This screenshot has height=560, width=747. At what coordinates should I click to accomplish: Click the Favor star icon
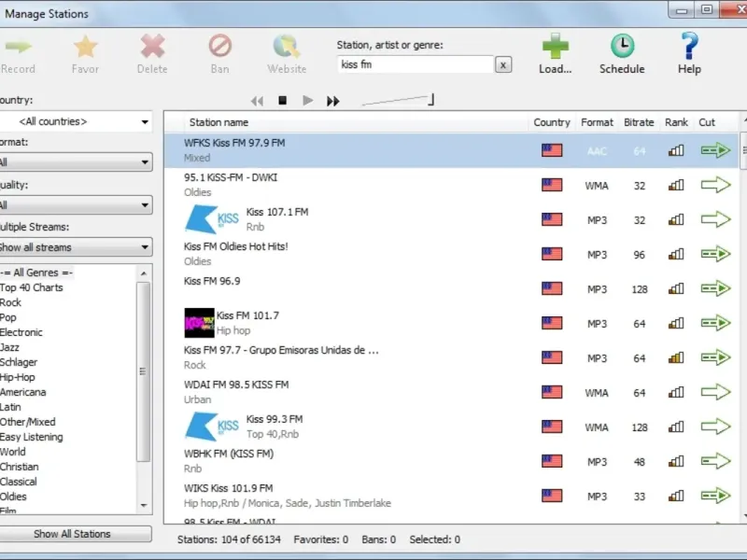[x=85, y=47]
